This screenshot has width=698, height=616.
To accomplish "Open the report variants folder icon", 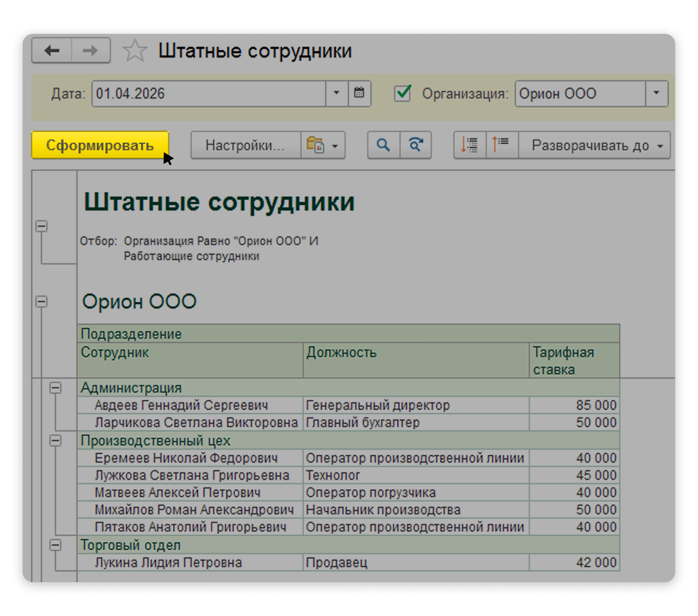I will coord(315,145).
